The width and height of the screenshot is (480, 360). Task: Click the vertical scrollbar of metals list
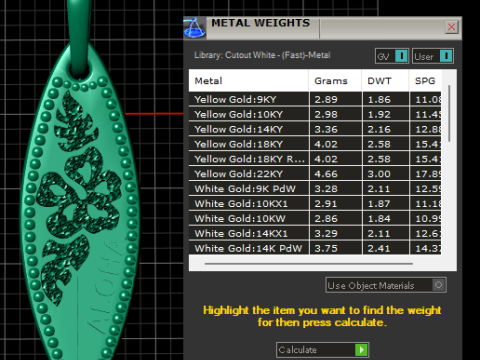coord(449,113)
